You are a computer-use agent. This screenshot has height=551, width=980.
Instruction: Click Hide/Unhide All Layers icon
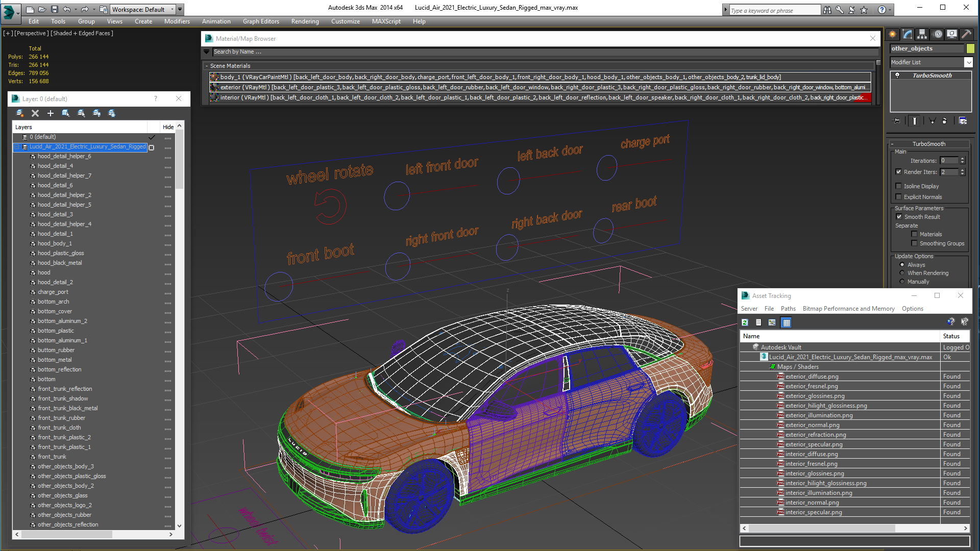coord(96,113)
